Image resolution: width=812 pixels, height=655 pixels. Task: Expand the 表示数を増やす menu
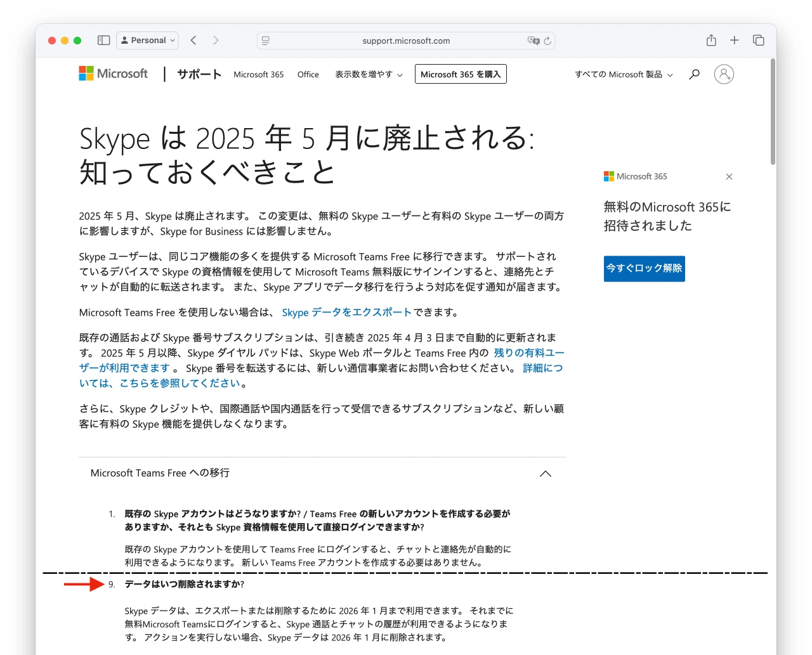coord(369,74)
